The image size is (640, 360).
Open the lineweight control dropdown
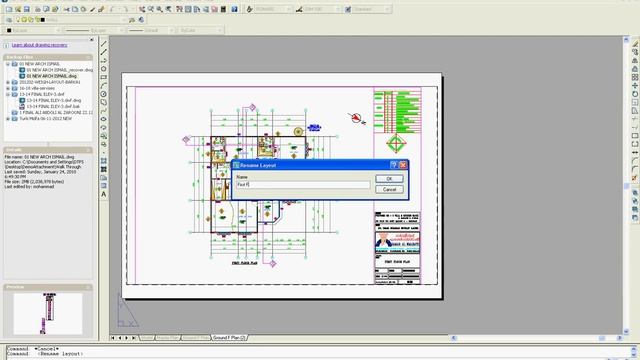(171, 30)
